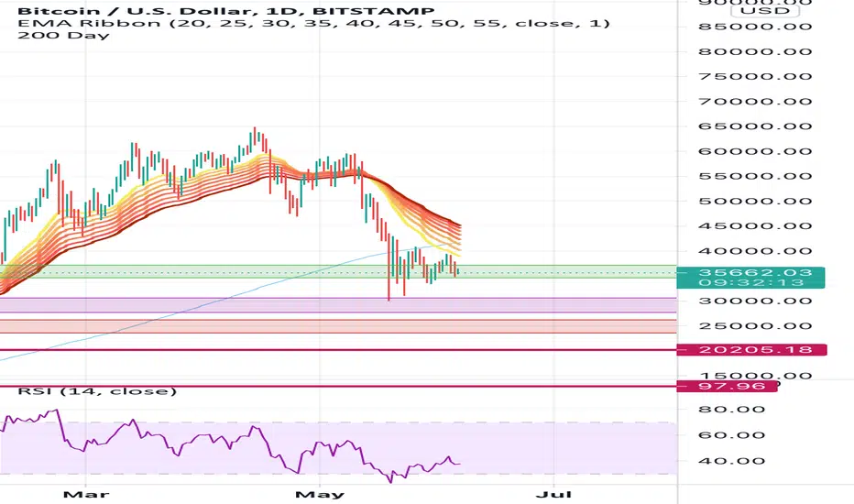This screenshot has width=854, height=504.
Task: Click the Mar label on time axis
Action: (86, 495)
